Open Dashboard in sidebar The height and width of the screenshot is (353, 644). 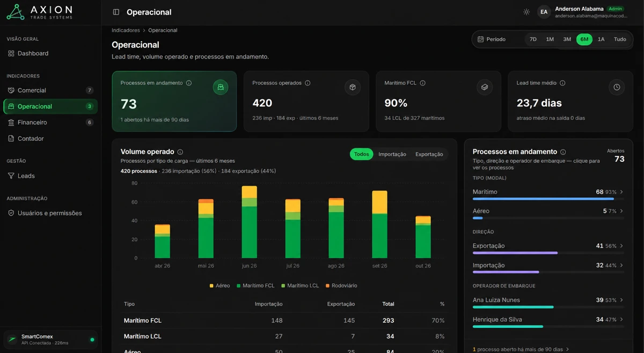click(50, 53)
